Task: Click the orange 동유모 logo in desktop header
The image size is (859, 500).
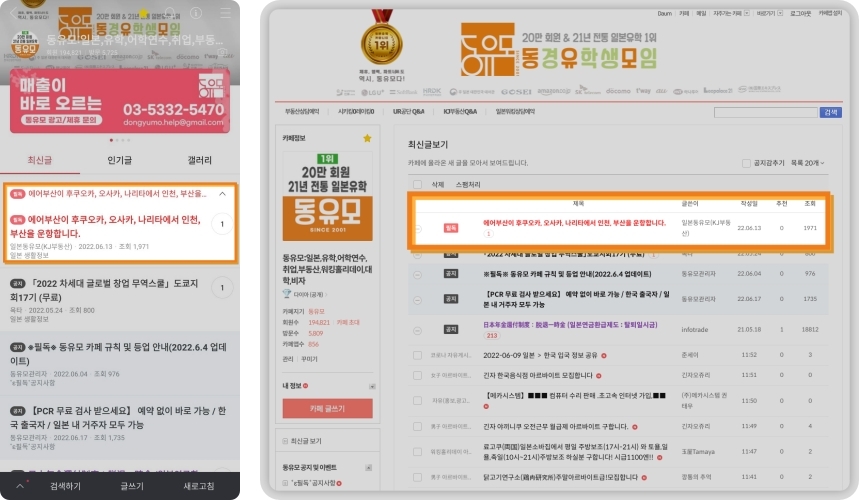Action: [487, 50]
